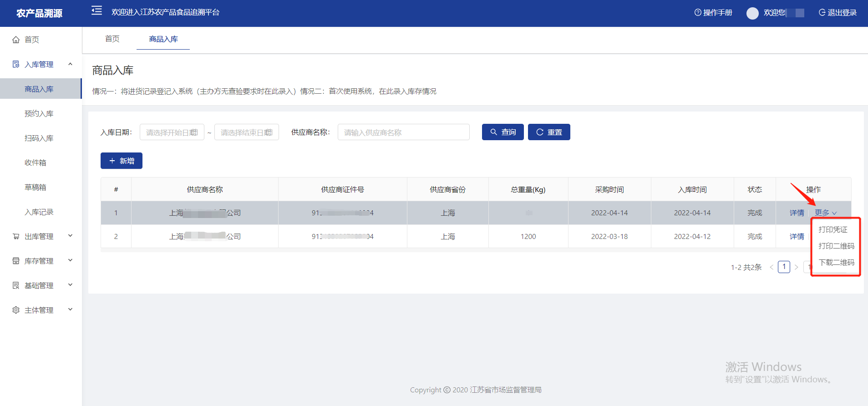The image size is (868, 406).
Task: Open the start date picker field
Action: coord(172,132)
